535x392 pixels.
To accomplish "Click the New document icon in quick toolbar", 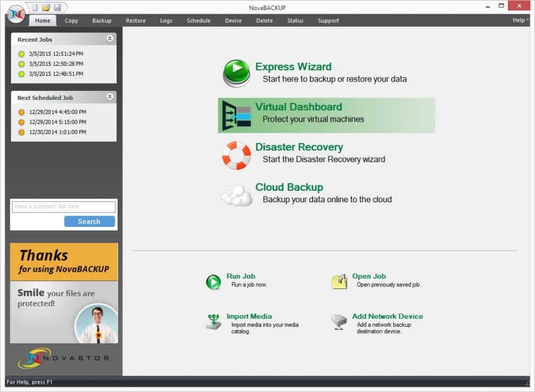I will [35, 7].
